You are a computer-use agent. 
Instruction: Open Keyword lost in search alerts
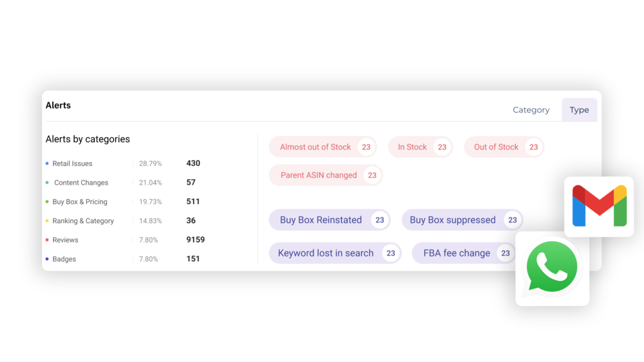[335, 253]
